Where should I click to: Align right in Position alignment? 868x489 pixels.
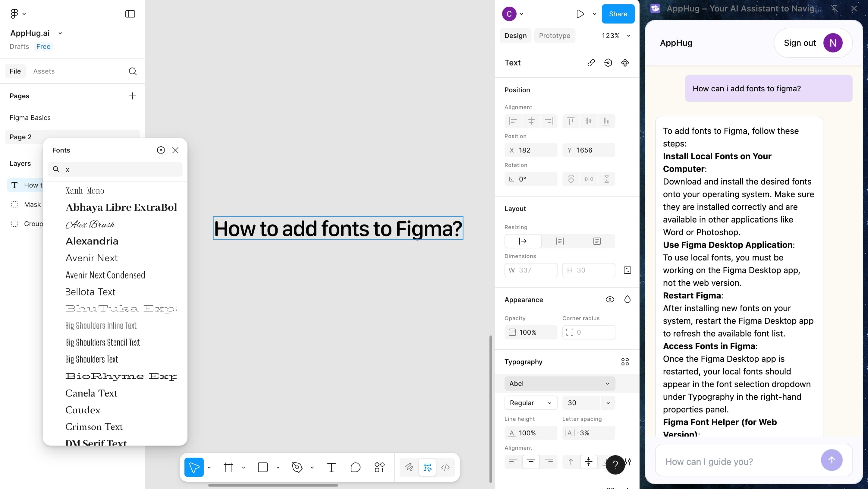tap(549, 121)
